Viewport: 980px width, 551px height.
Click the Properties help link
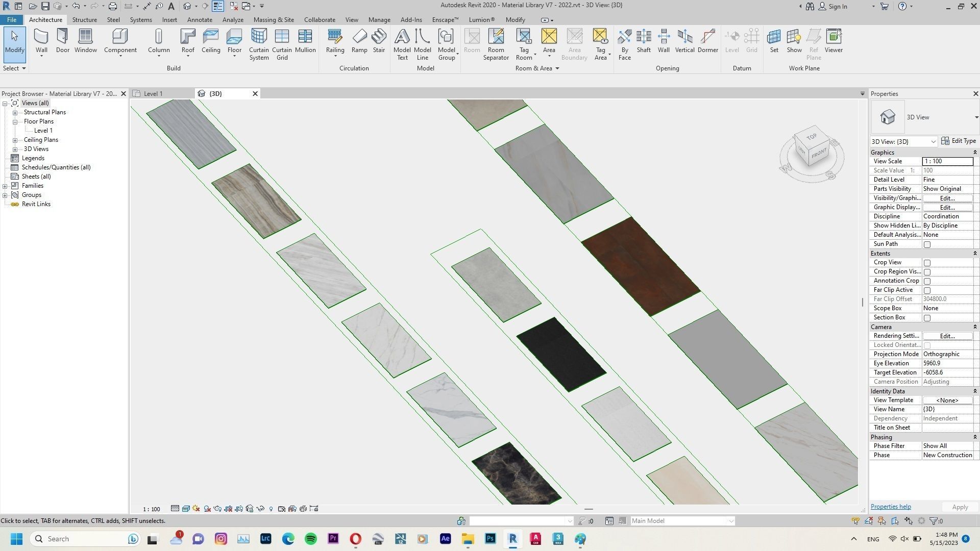(x=890, y=506)
